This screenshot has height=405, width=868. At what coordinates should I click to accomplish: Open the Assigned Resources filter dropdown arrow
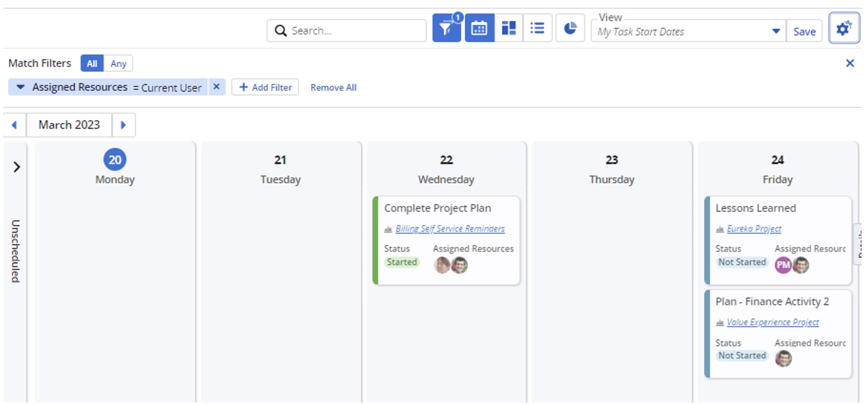pyautogui.click(x=20, y=87)
